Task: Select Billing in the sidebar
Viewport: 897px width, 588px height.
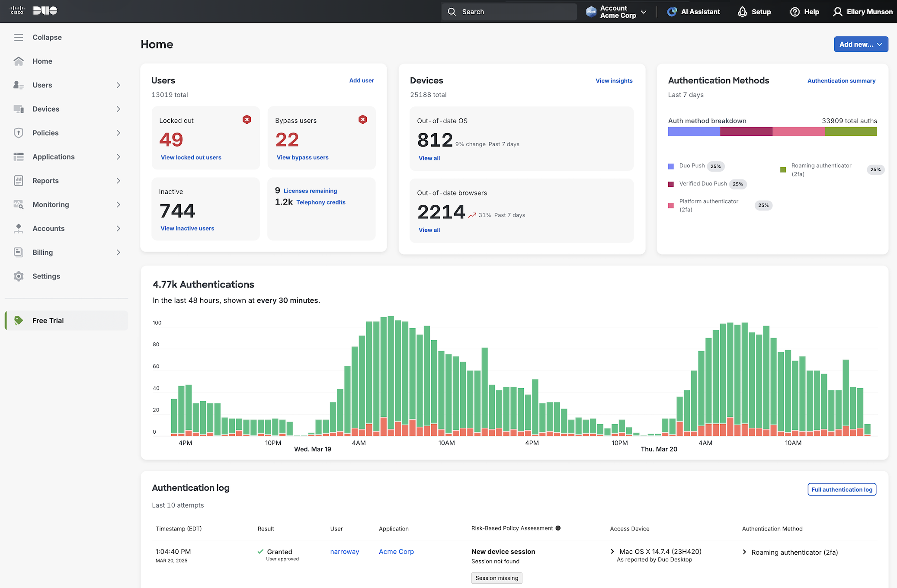Action: pos(43,252)
